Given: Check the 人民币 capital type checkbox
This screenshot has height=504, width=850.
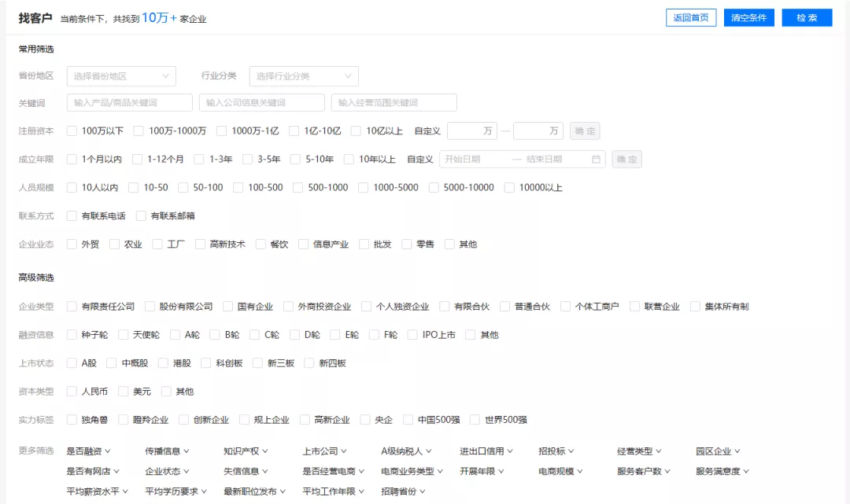Looking at the screenshot, I should (72, 391).
